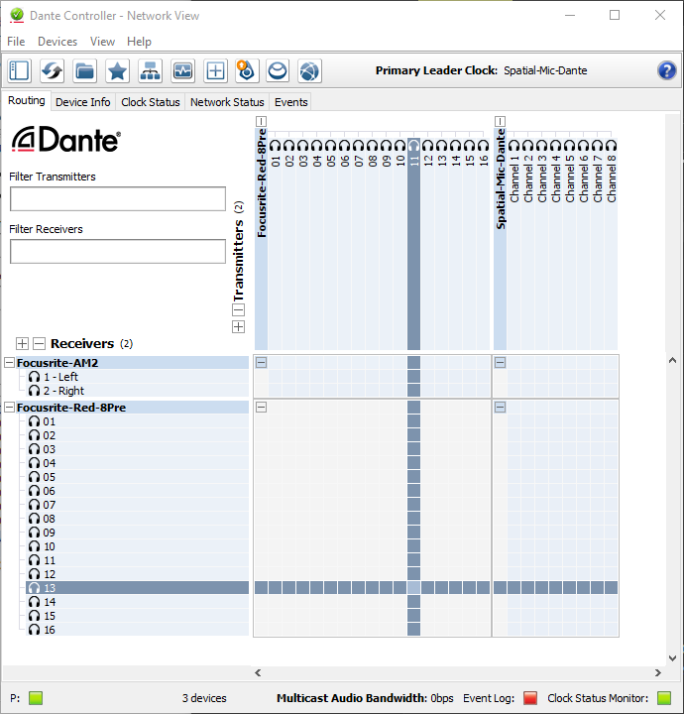Viewport: 684px width, 714px height.
Task: Click the horizontal scrollbar left arrow
Action: click(258, 673)
